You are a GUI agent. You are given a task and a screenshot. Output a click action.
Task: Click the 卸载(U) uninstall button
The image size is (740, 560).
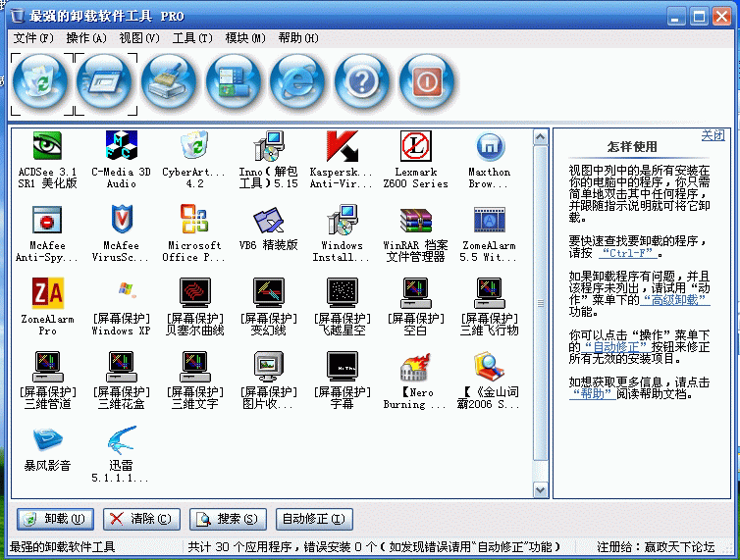point(55,519)
